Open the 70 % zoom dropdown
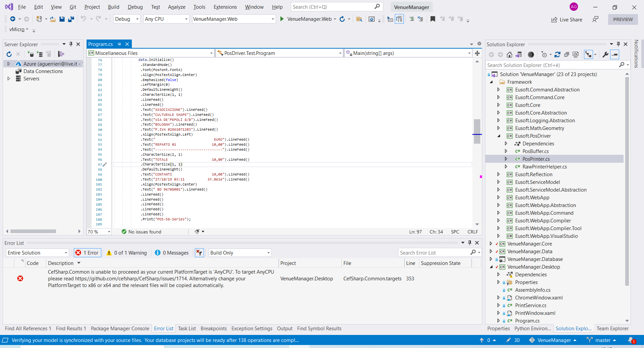644x348 pixels. [x=99, y=232]
